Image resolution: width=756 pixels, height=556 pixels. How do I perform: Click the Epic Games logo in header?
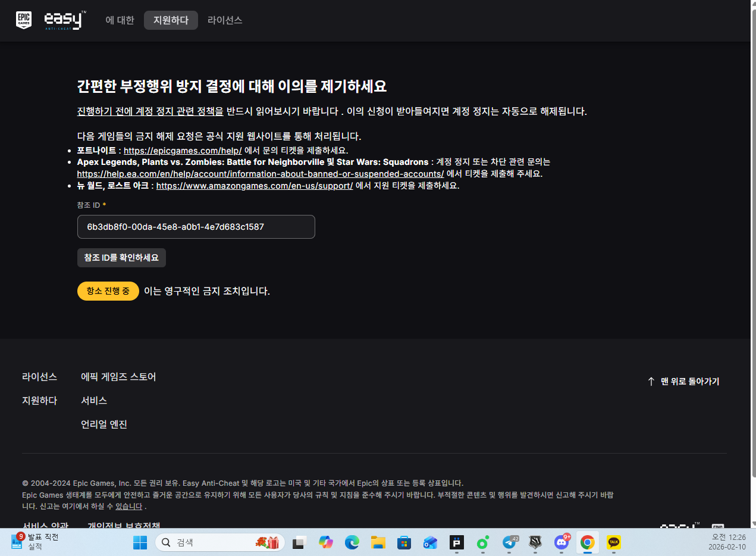point(24,20)
